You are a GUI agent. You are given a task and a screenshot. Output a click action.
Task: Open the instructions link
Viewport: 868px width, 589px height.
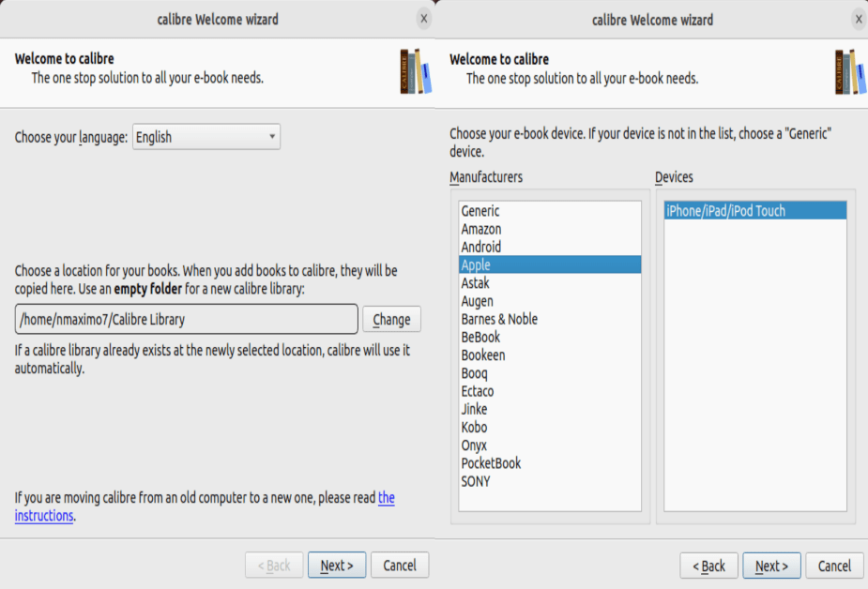42,514
